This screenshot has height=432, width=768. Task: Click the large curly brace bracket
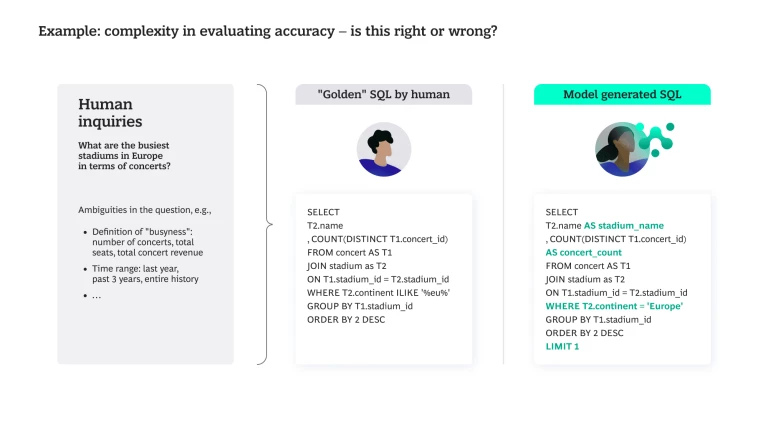264,224
